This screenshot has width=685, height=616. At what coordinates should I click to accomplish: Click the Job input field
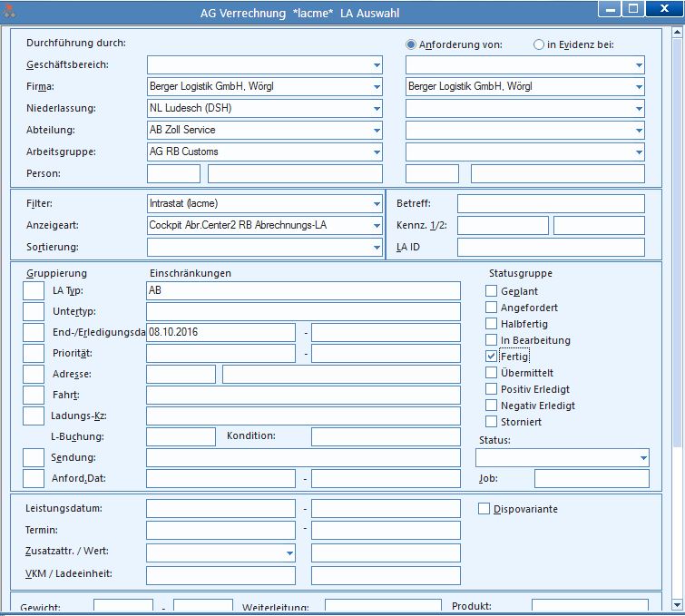point(592,479)
